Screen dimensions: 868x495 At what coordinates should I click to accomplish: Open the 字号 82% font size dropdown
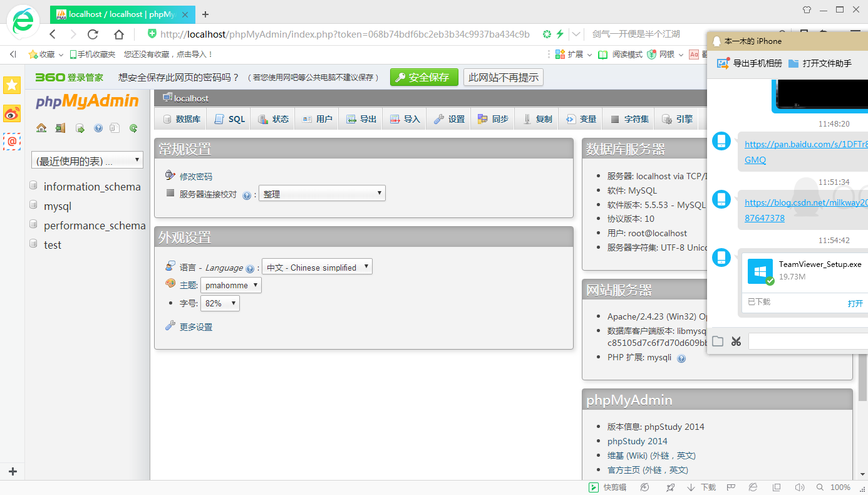tap(220, 303)
